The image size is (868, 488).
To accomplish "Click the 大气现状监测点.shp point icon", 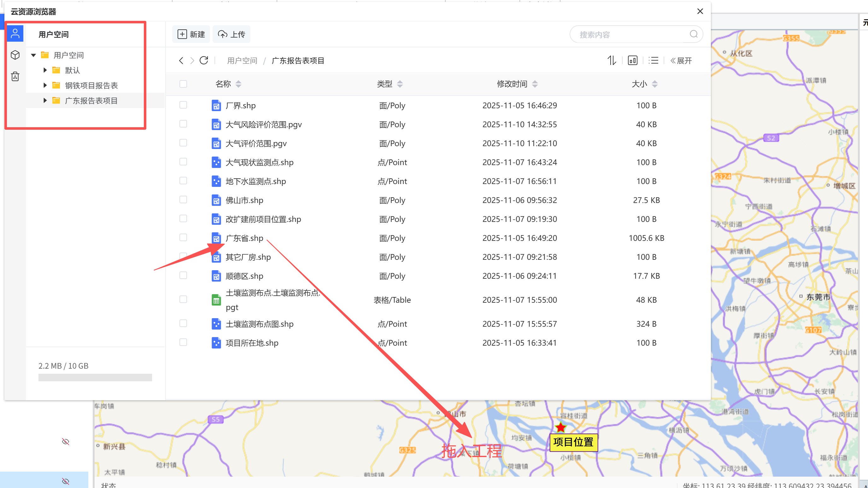I will pos(216,162).
